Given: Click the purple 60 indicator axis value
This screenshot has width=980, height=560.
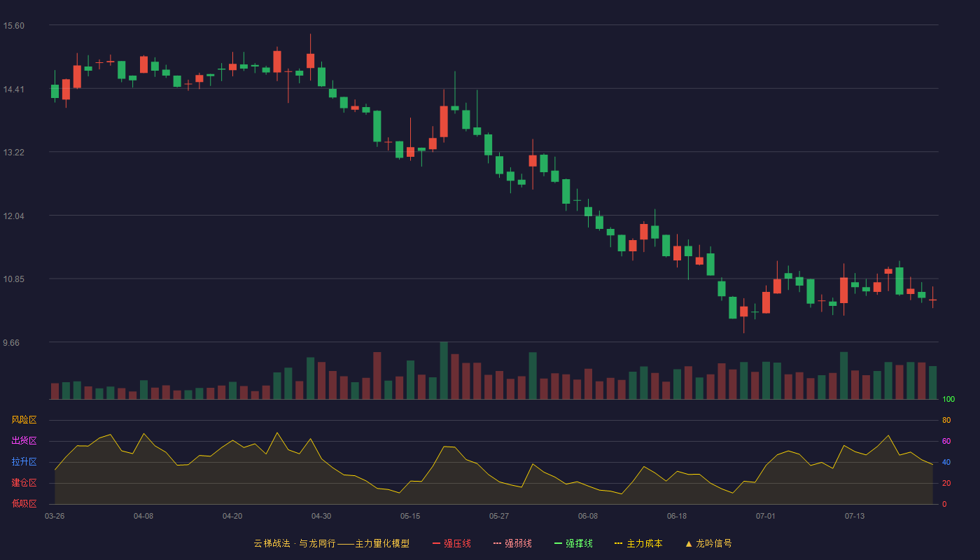Looking at the screenshot, I should [946, 441].
